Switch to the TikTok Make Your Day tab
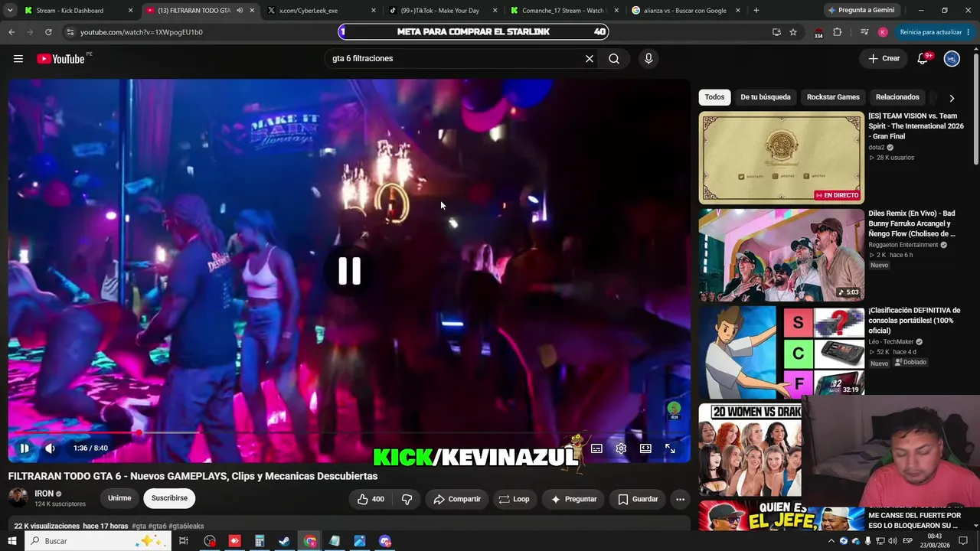The image size is (980, 551). tap(443, 11)
